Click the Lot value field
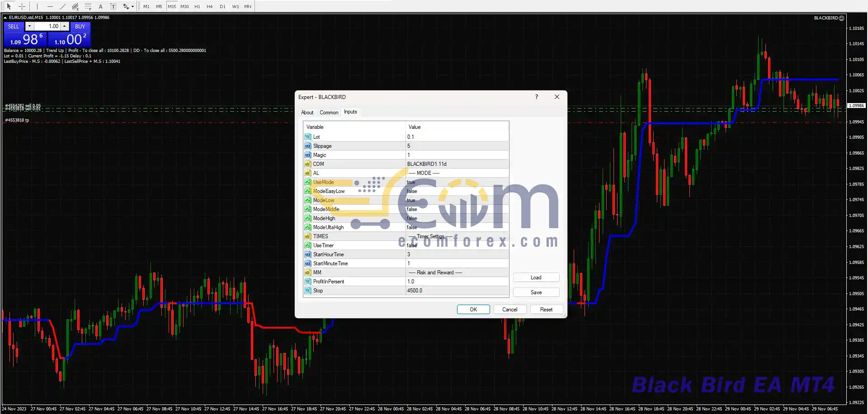 pyautogui.click(x=457, y=137)
